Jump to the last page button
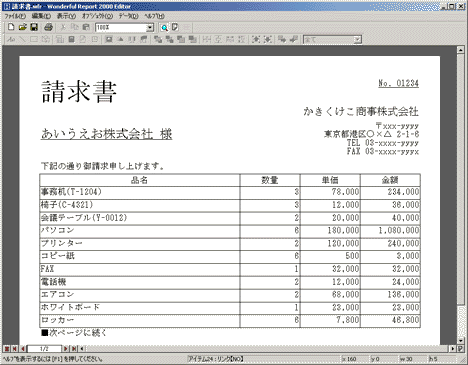 click(74, 349)
